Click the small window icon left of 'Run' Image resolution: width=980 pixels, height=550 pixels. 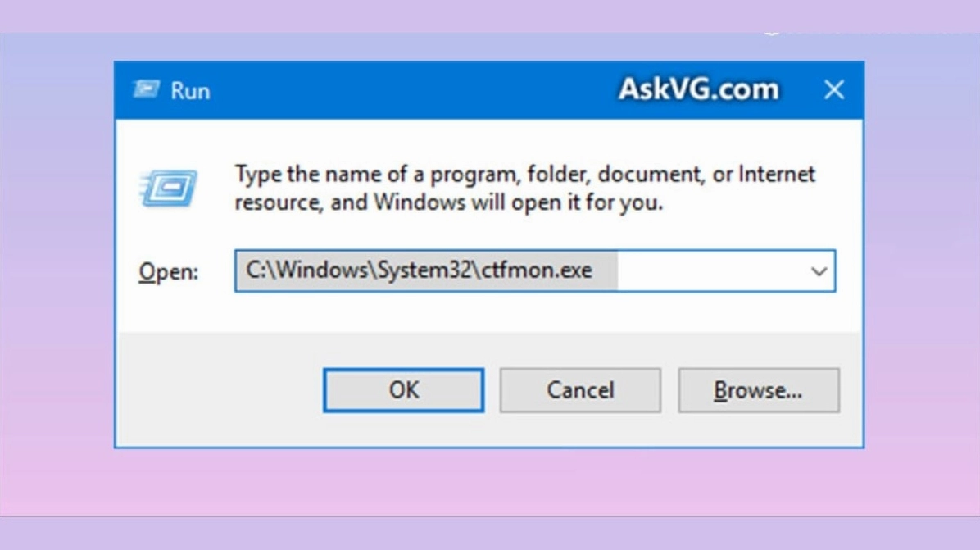pyautogui.click(x=147, y=90)
